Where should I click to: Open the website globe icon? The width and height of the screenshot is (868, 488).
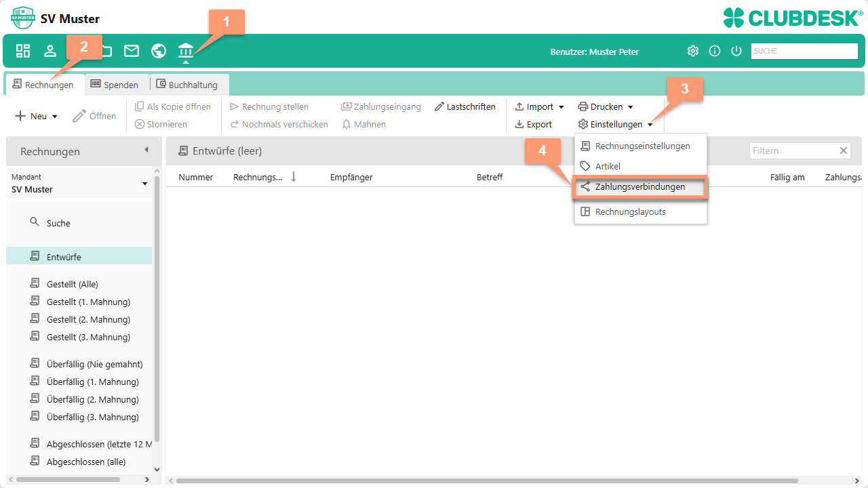click(159, 51)
